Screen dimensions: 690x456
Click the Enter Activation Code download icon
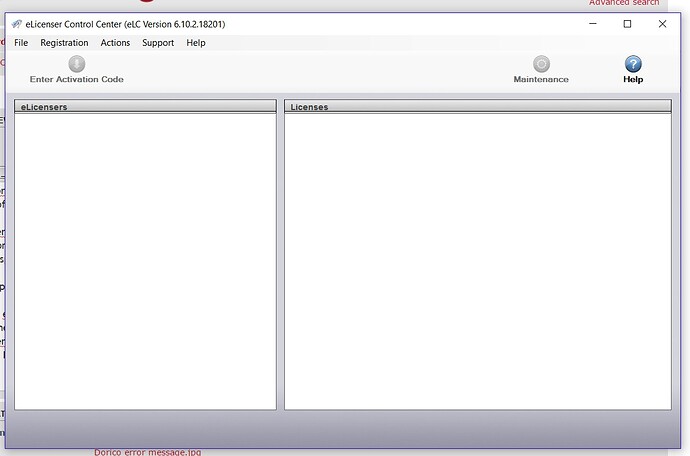pyautogui.click(x=77, y=64)
